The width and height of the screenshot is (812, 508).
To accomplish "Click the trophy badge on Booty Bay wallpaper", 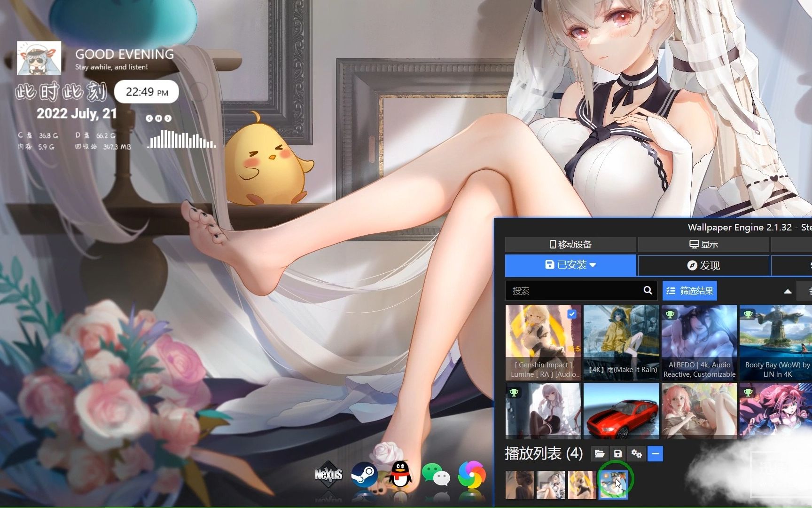I will pyautogui.click(x=748, y=314).
